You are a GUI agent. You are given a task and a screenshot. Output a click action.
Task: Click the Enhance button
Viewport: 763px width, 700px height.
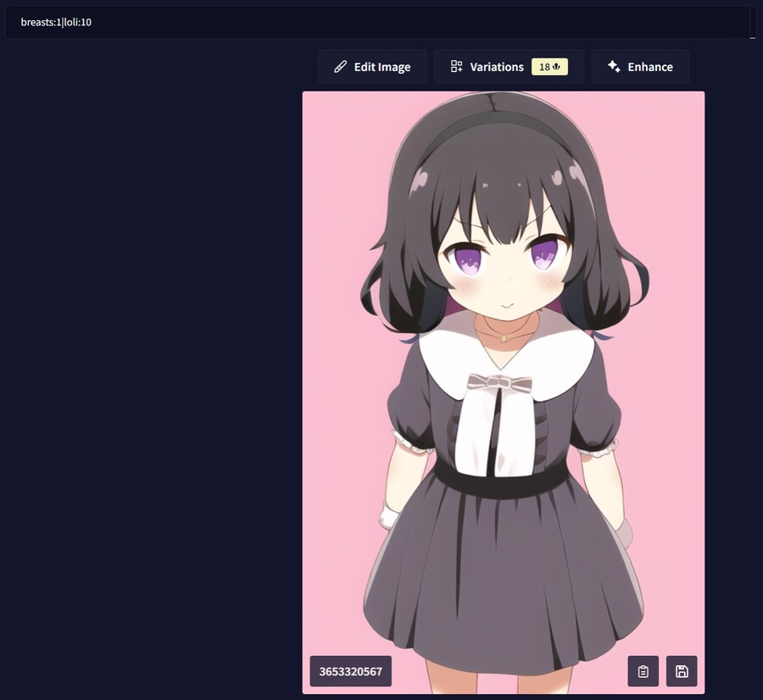click(x=640, y=67)
